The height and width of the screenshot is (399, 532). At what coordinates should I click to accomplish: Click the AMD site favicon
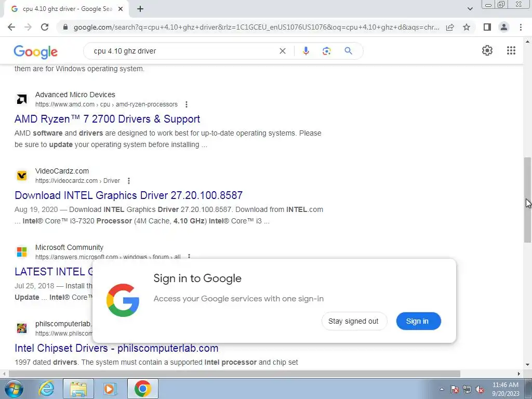22,99
